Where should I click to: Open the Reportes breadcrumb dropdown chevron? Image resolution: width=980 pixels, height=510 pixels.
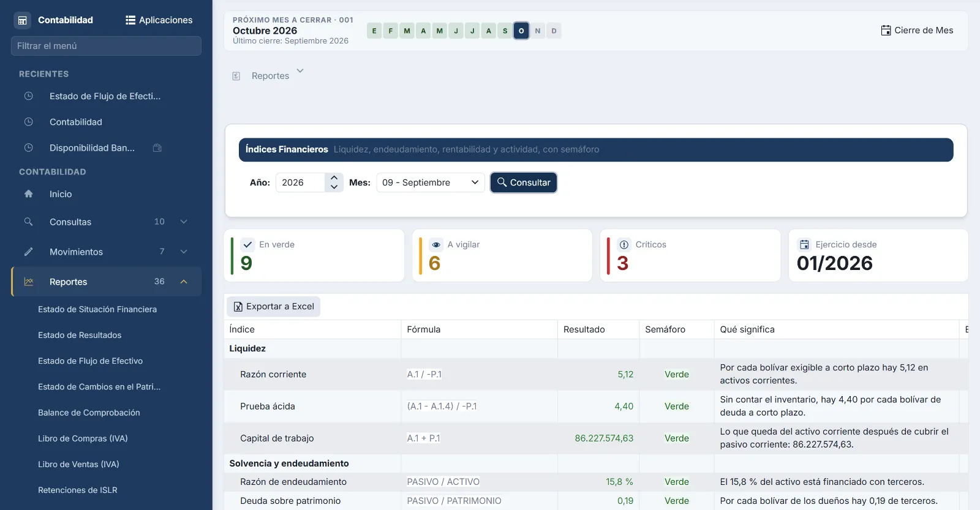[x=300, y=71]
